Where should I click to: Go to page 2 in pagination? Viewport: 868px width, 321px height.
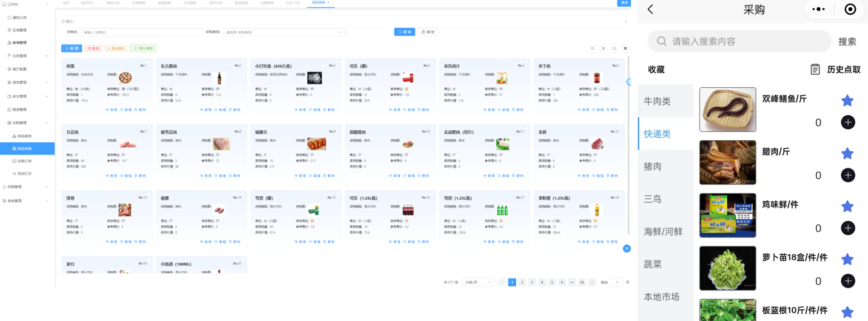(x=522, y=282)
